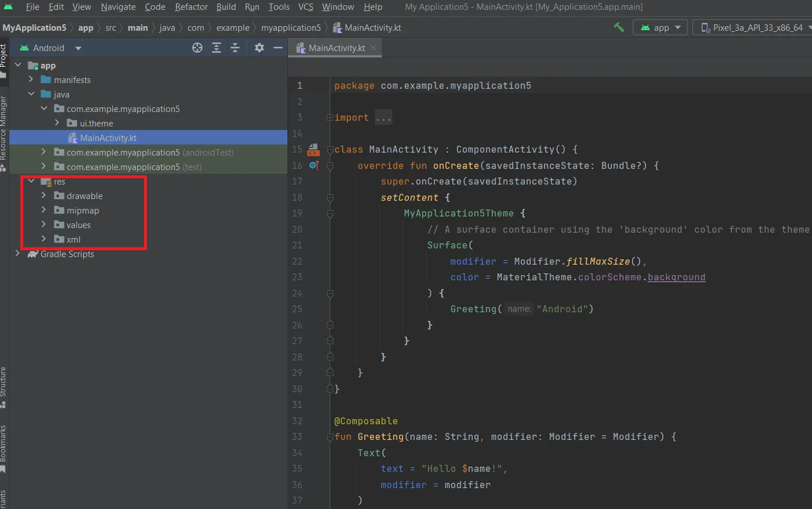Screen dimensions: 812x509
Task: Open Project panel settings gear
Action: click(259, 48)
